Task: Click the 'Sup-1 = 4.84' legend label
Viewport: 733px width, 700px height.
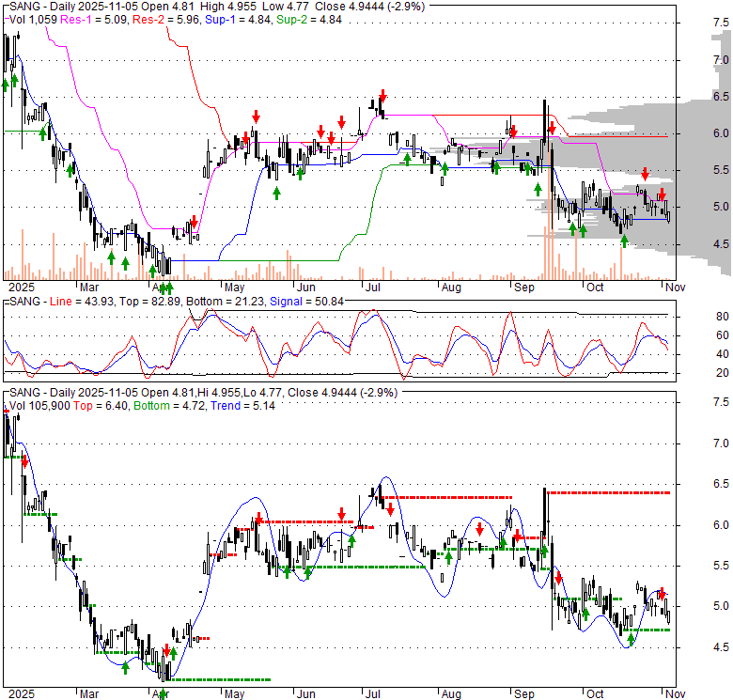Action: [239, 20]
